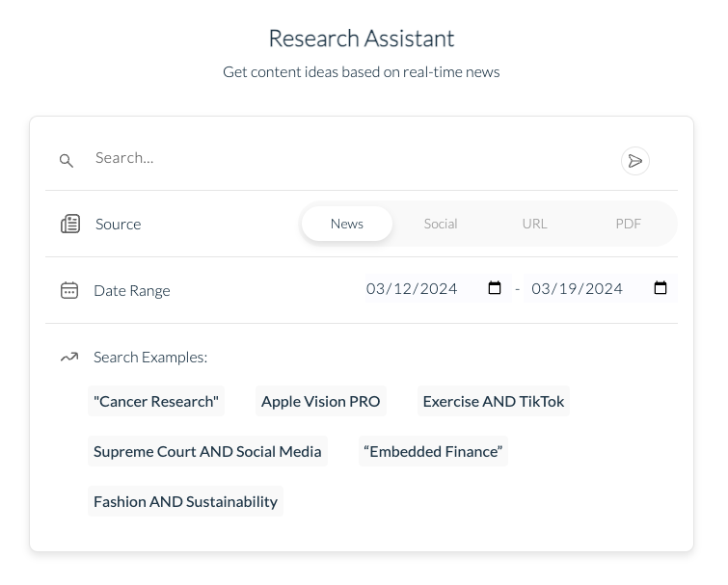This screenshot has width=728, height=585.
Task: Choose the Apple Vision PRO example
Action: (x=321, y=401)
